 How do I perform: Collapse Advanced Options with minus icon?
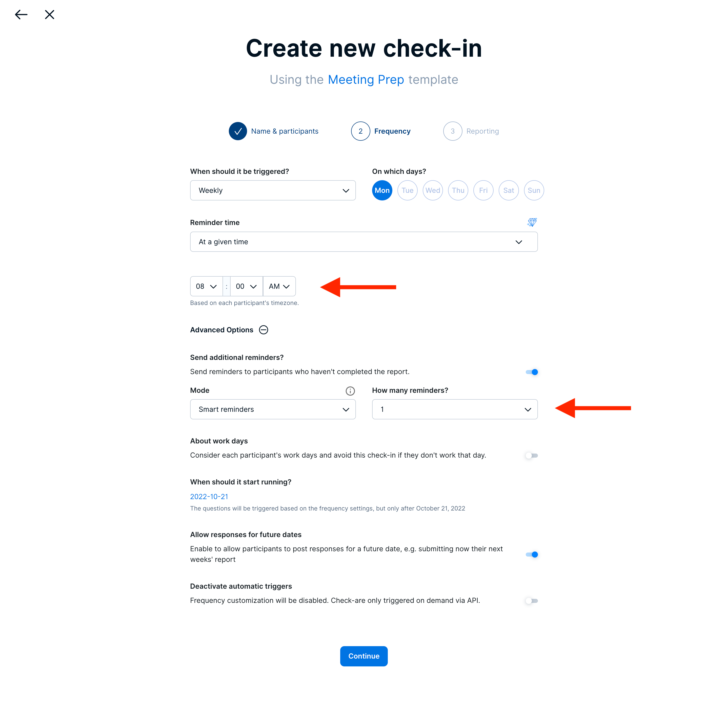point(264,330)
